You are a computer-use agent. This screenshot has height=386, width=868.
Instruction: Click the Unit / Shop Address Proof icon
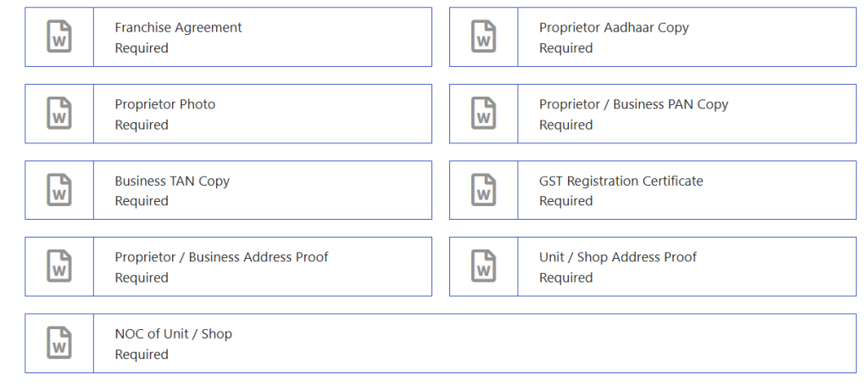click(483, 266)
